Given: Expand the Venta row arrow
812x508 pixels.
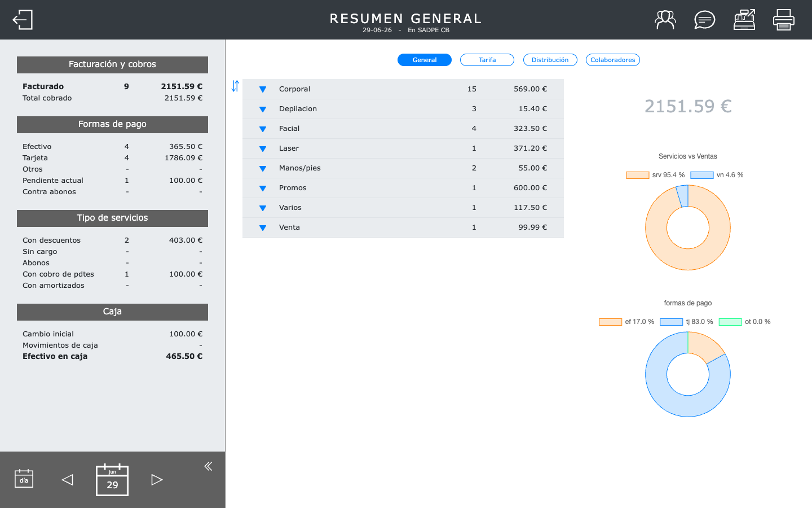Looking at the screenshot, I should coord(263,227).
